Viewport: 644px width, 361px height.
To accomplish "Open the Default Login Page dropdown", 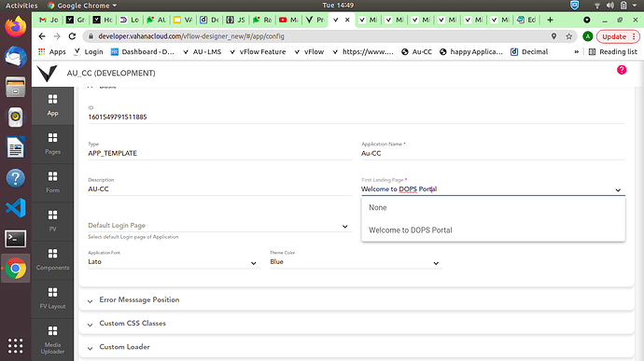I will click(x=219, y=226).
